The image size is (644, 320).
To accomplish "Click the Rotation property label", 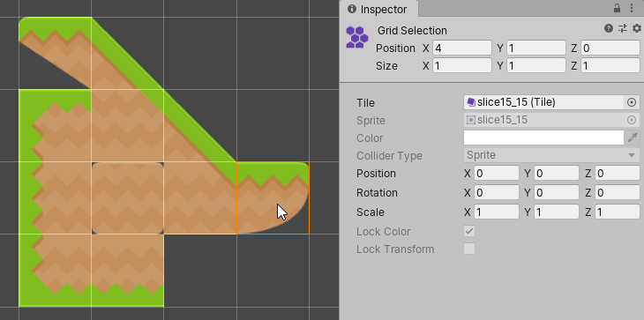I will click(377, 193).
